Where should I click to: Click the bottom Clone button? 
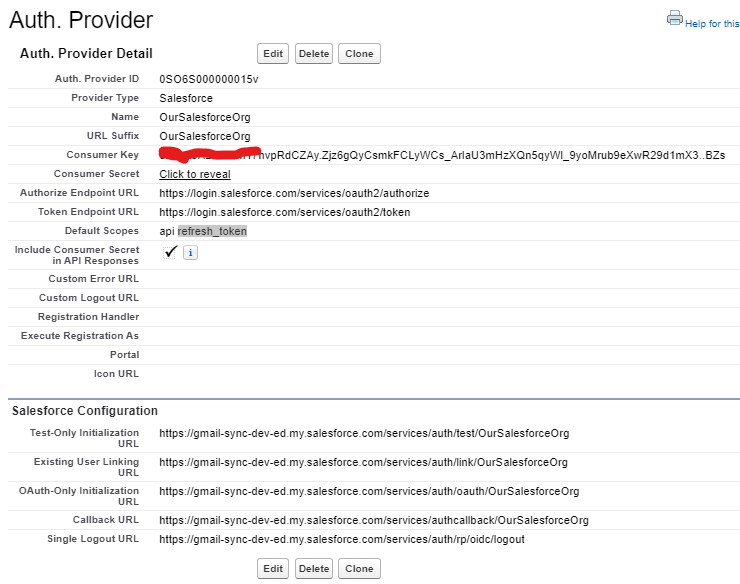(359, 569)
